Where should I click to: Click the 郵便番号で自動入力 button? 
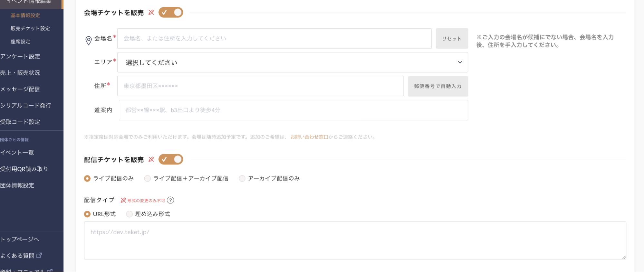(x=438, y=86)
